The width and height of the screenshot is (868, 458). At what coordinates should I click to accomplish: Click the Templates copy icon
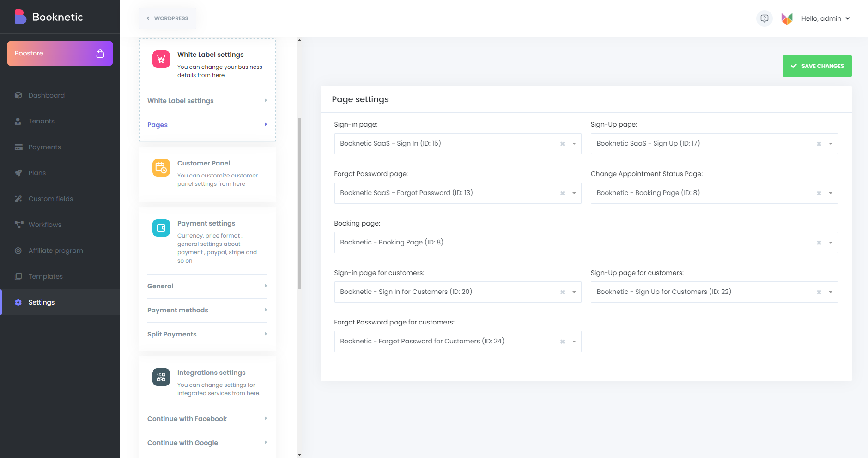pyautogui.click(x=18, y=276)
